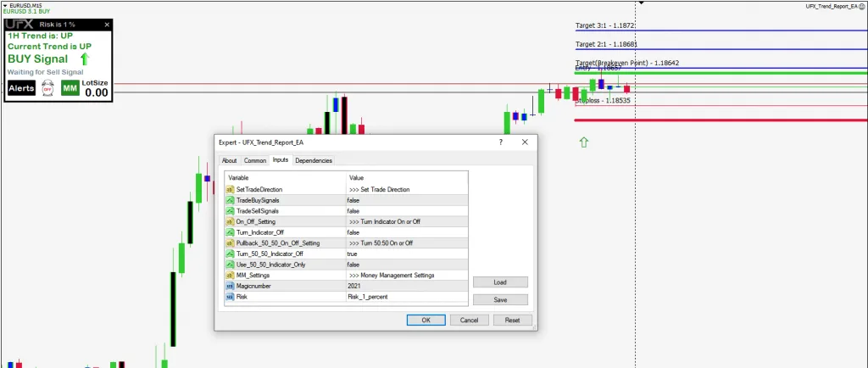Screen dimensions: 868x368
Task: Click the Stoploss - 1.18535 label
Action: pos(603,101)
